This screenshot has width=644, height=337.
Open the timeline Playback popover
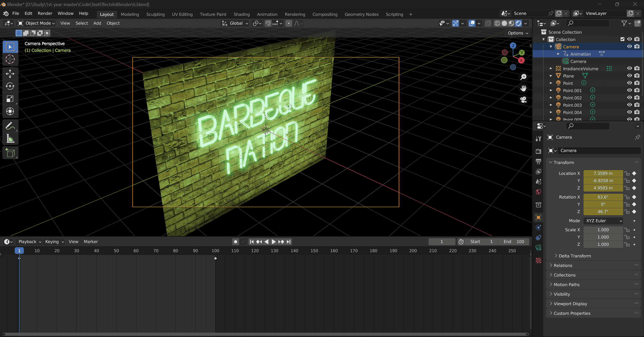[x=30, y=242]
